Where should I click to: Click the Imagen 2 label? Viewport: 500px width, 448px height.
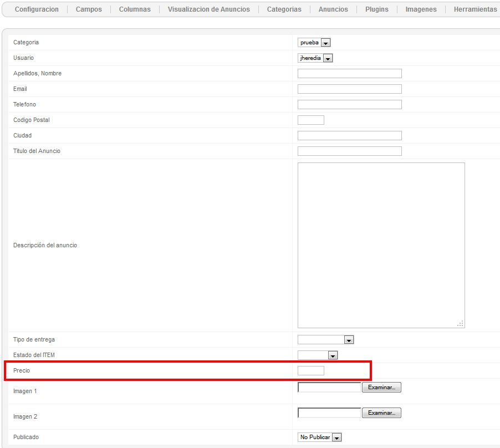(x=25, y=417)
